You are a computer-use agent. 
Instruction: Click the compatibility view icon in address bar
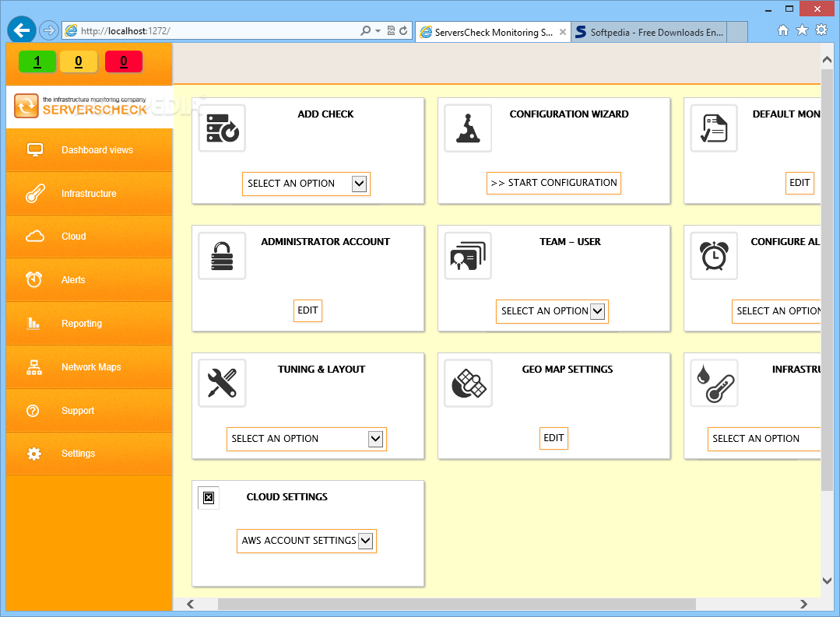pos(391,30)
